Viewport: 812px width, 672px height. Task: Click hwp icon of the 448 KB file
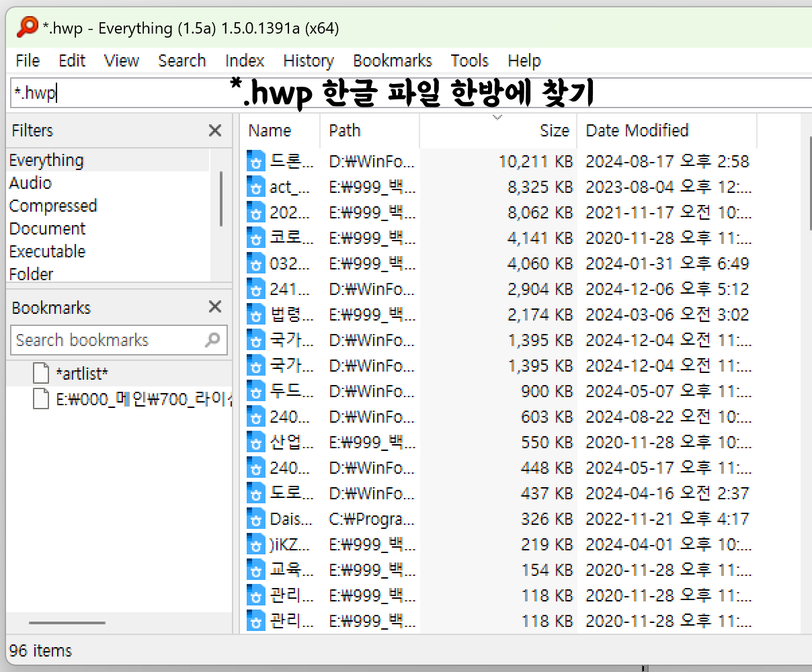click(256, 468)
